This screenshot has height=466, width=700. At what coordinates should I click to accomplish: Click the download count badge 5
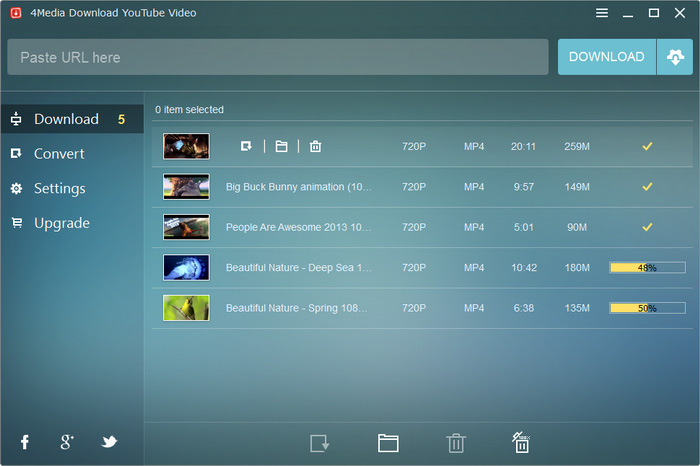(x=121, y=119)
